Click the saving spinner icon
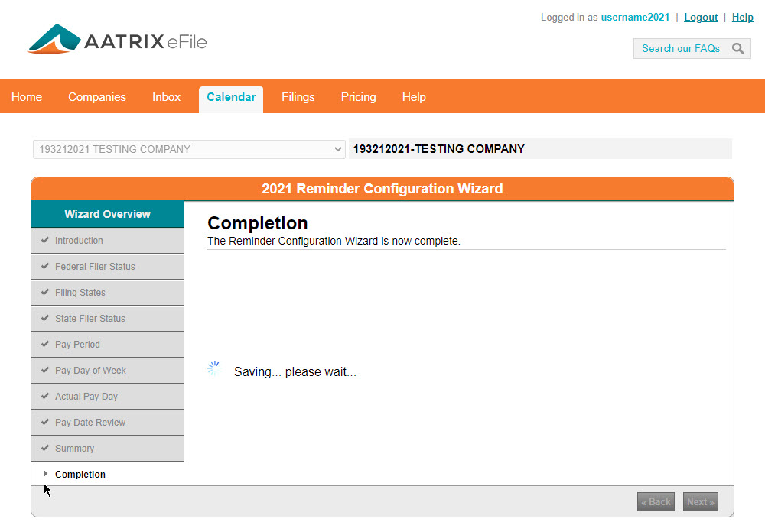The image size is (765, 532). coord(214,368)
